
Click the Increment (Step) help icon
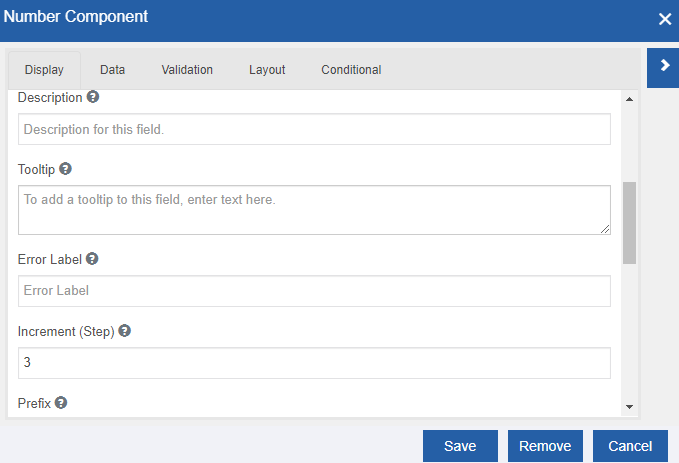coord(124,331)
